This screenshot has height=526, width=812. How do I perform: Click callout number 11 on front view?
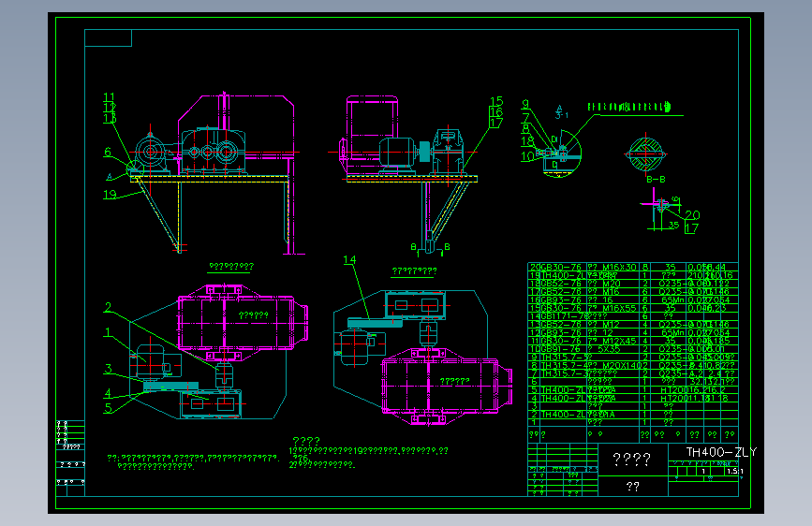(110, 97)
